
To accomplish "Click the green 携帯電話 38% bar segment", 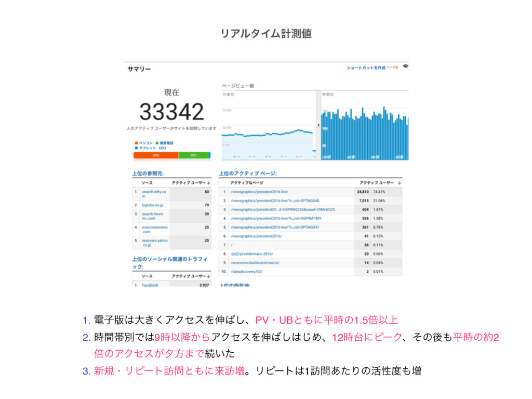I will (193, 155).
